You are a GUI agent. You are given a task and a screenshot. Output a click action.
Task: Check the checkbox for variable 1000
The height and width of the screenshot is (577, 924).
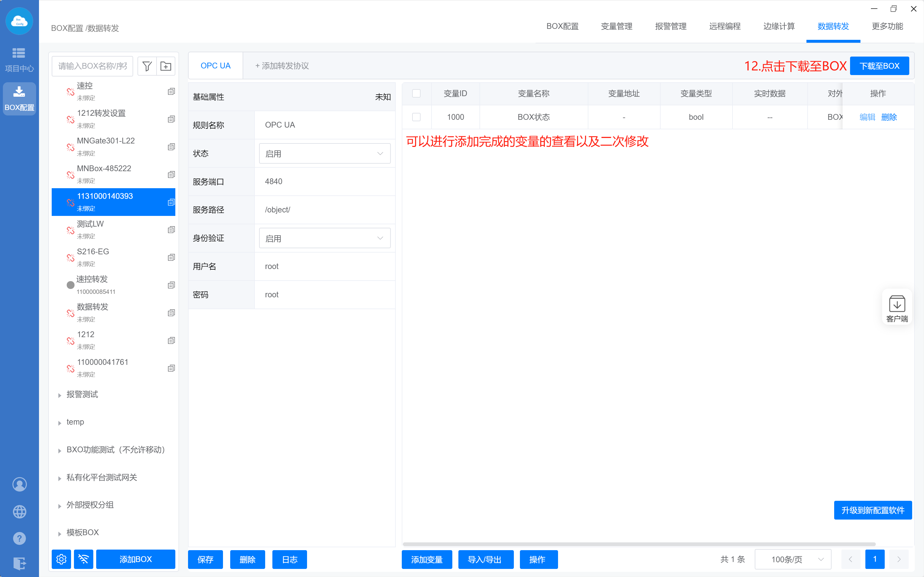[416, 117]
